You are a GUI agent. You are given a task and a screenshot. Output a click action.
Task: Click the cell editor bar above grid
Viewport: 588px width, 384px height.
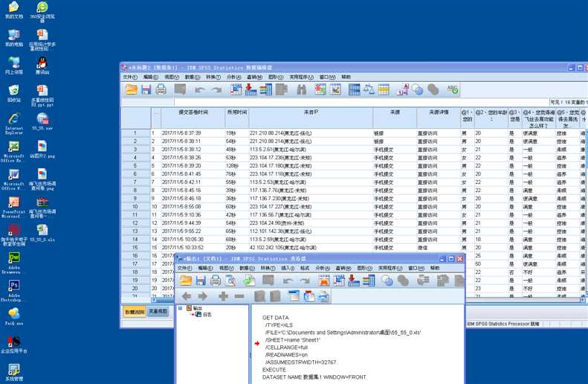(x=361, y=102)
